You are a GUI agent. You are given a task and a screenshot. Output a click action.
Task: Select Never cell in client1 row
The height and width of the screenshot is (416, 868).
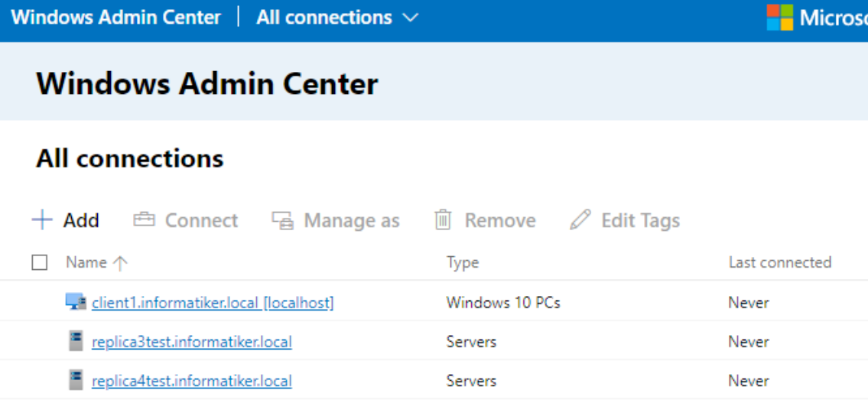tap(749, 303)
